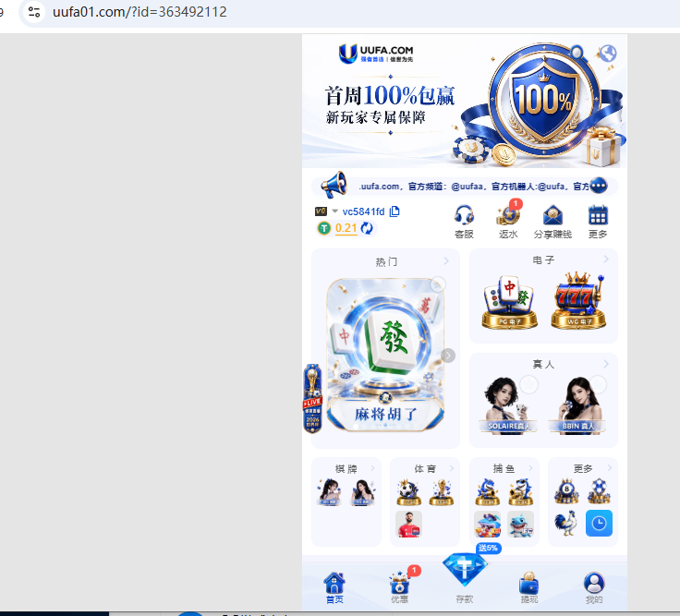The image size is (680, 616).
Task: Expand the 体育 section using its arrow
Action: pos(452,468)
